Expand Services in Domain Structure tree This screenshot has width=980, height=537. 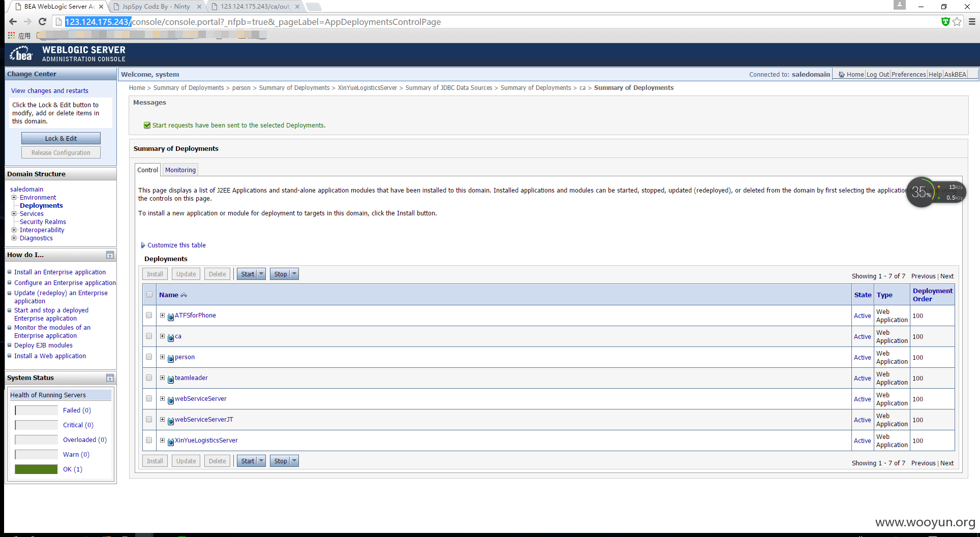(x=14, y=213)
